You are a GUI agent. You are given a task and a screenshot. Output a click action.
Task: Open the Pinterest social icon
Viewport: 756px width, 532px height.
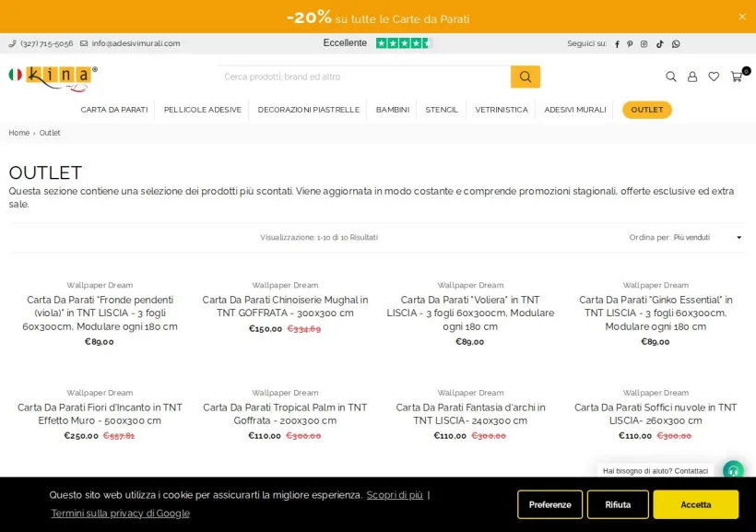point(630,44)
